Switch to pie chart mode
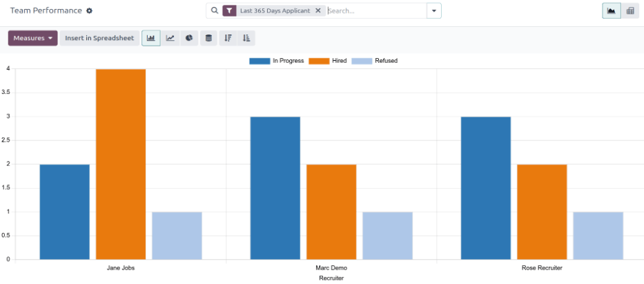 point(188,38)
